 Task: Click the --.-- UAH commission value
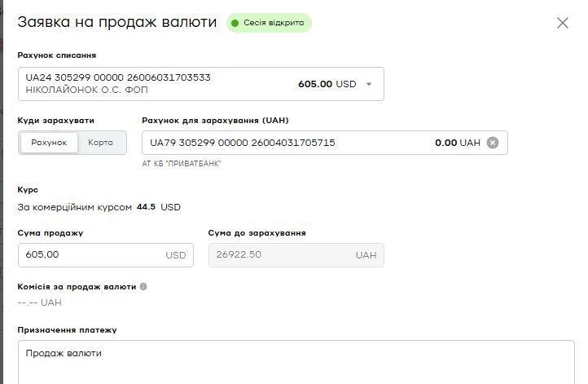point(39,302)
